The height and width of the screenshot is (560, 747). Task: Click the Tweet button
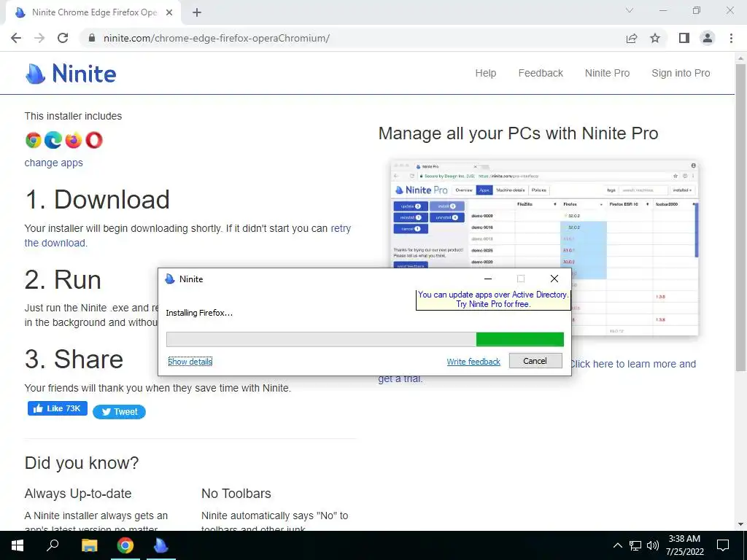[x=119, y=412]
